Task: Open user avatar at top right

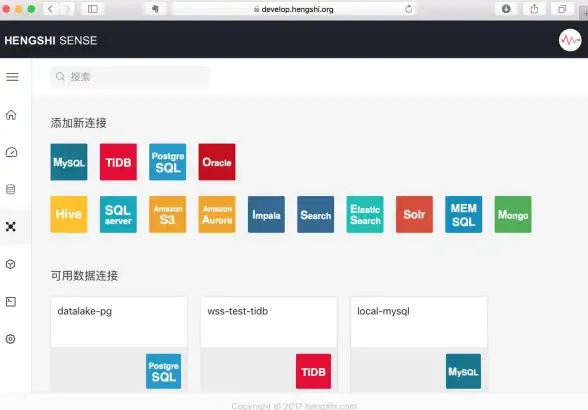Action: tap(570, 40)
